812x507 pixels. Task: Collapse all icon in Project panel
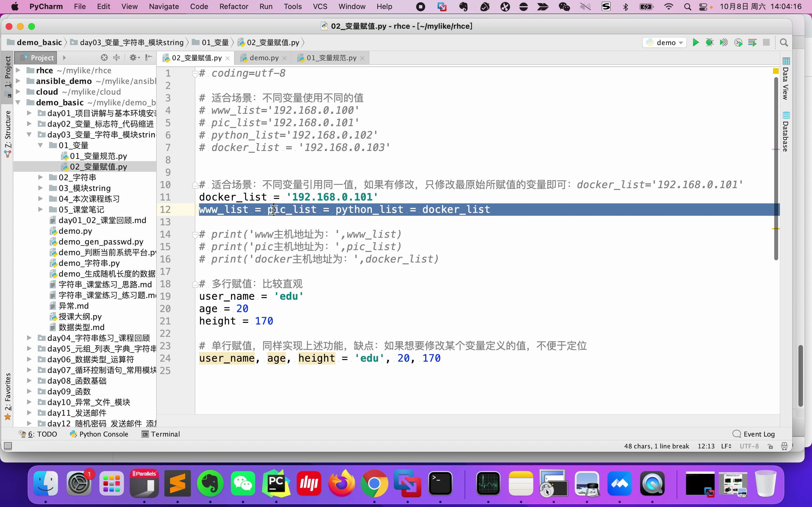pos(116,58)
